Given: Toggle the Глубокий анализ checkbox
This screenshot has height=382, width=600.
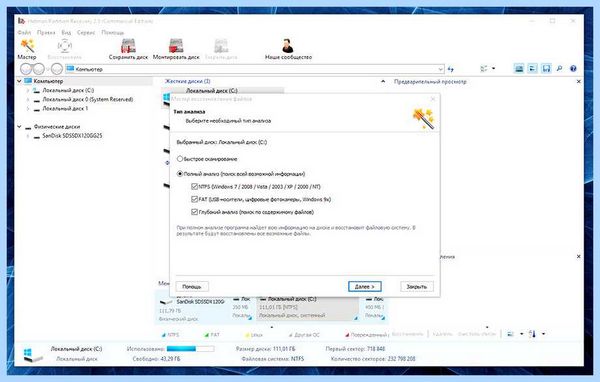Looking at the screenshot, I should 194,212.
